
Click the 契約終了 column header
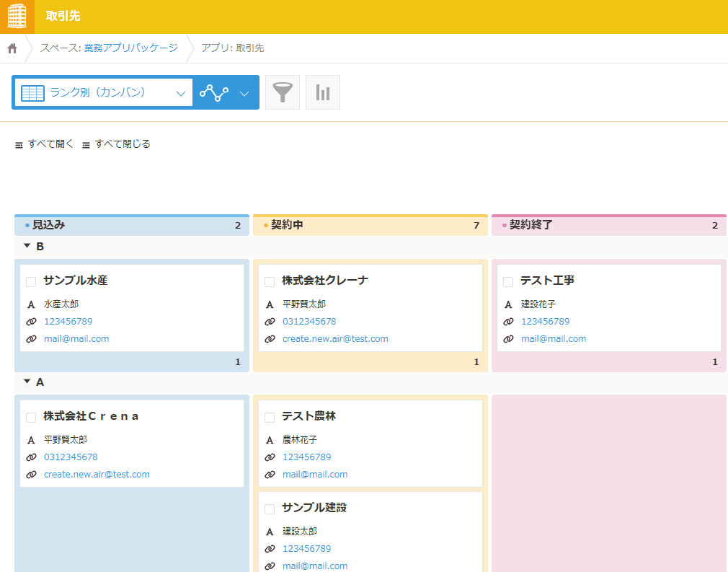609,225
